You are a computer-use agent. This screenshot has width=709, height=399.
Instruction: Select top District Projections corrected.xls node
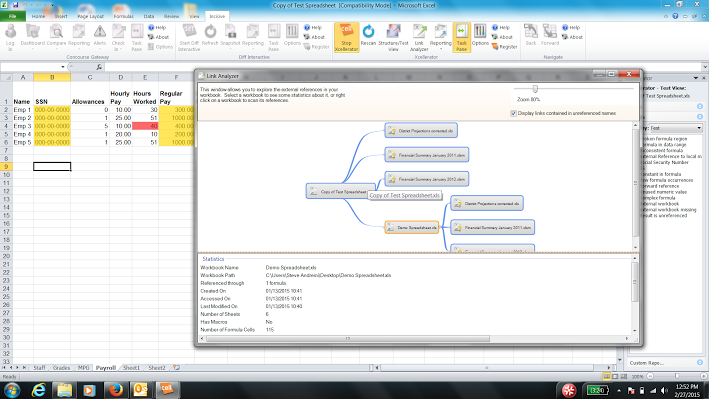pos(421,131)
